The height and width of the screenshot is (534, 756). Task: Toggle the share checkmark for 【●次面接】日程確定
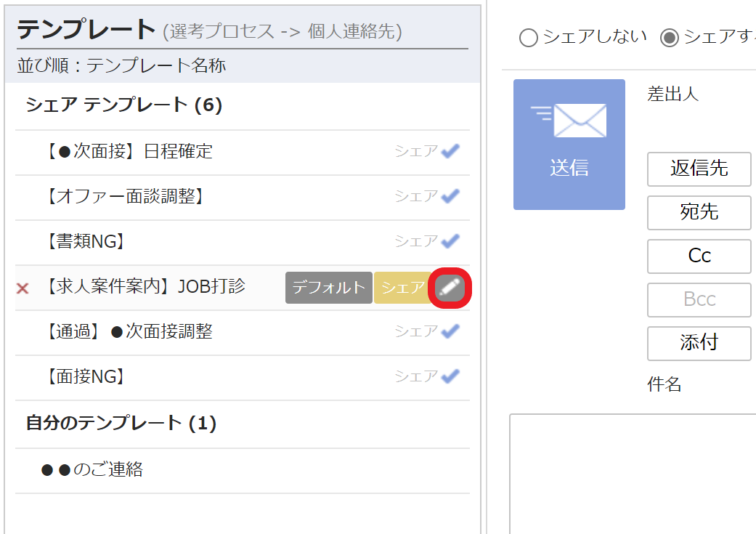click(x=450, y=151)
